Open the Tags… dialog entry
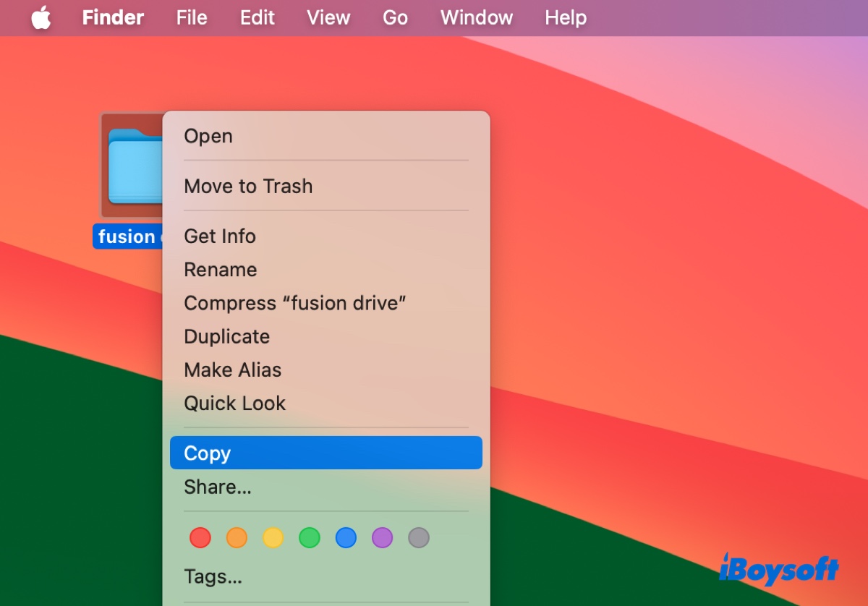 (x=213, y=576)
